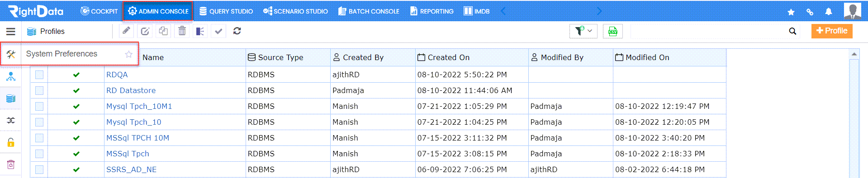The image size is (868, 178).
Task: Open the SCENARIO STUDIO tab
Action: click(295, 11)
